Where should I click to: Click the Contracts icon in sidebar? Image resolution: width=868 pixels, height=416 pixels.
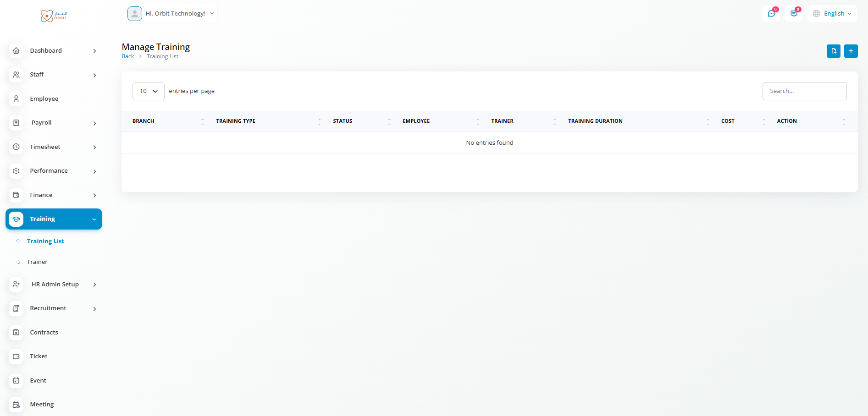[x=16, y=333]
